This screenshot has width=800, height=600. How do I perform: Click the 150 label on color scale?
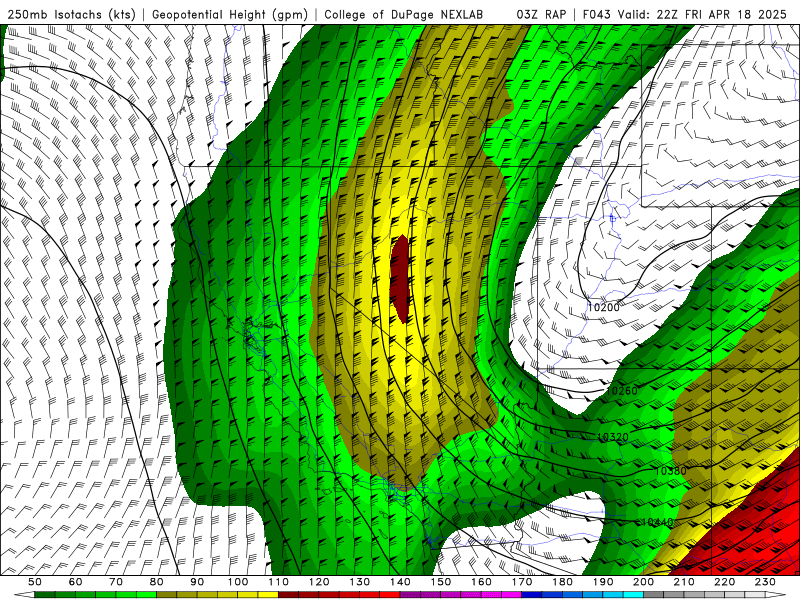(441, 582)
